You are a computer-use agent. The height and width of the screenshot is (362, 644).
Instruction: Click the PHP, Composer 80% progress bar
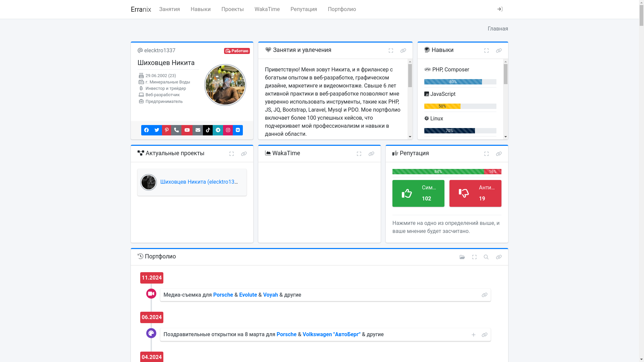click(x=453, y=82)
